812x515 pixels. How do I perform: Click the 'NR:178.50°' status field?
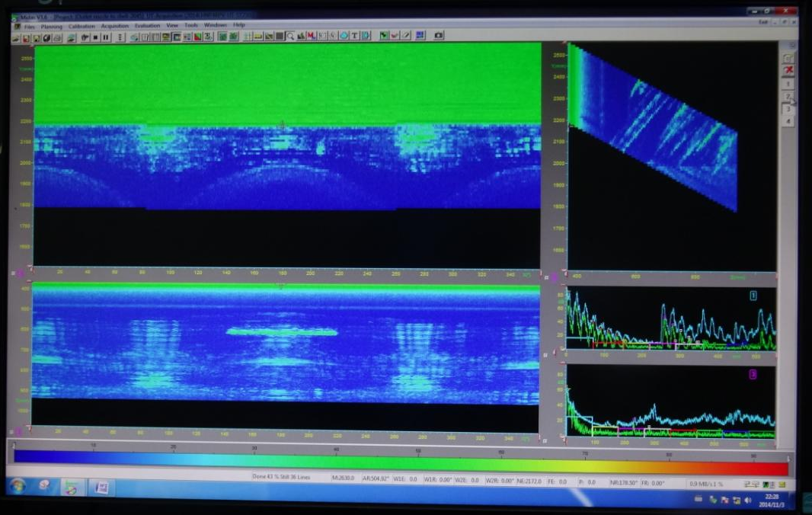[x=623, y=483]
